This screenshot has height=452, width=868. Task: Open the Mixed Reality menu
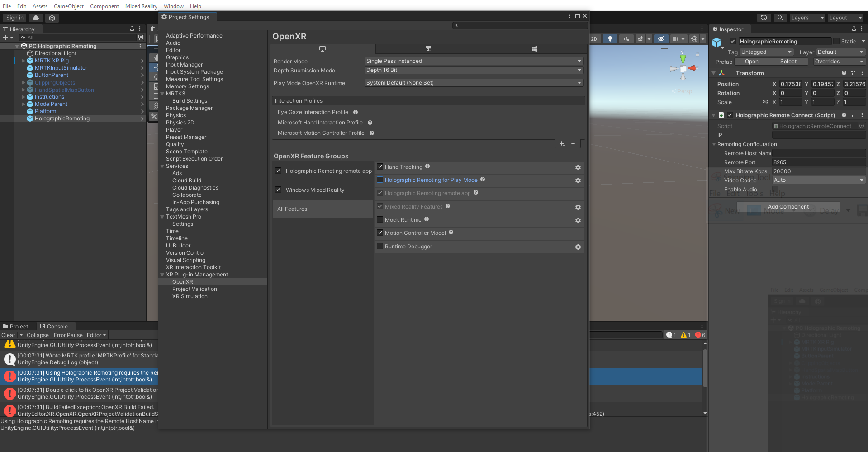(x=141, y=6)
